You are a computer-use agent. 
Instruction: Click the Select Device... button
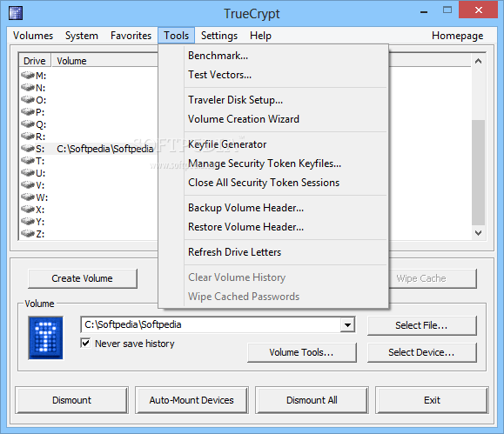(x=421, y=352)
